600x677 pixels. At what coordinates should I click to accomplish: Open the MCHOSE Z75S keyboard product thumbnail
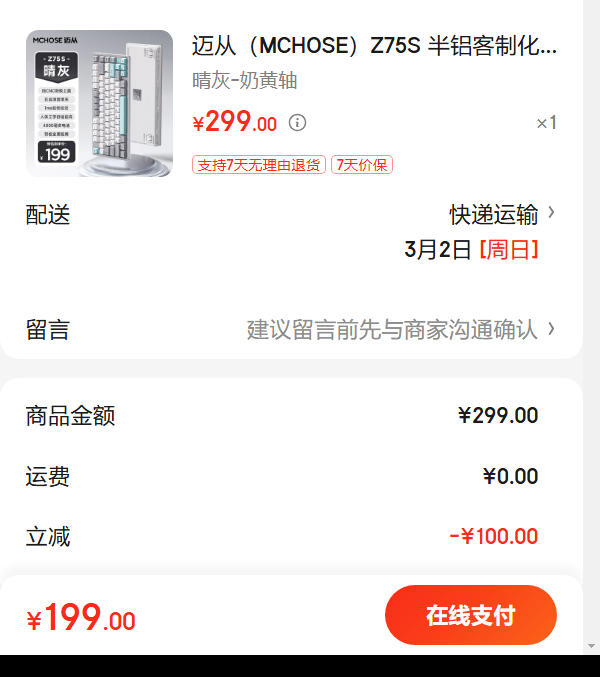tap(99, 103)
